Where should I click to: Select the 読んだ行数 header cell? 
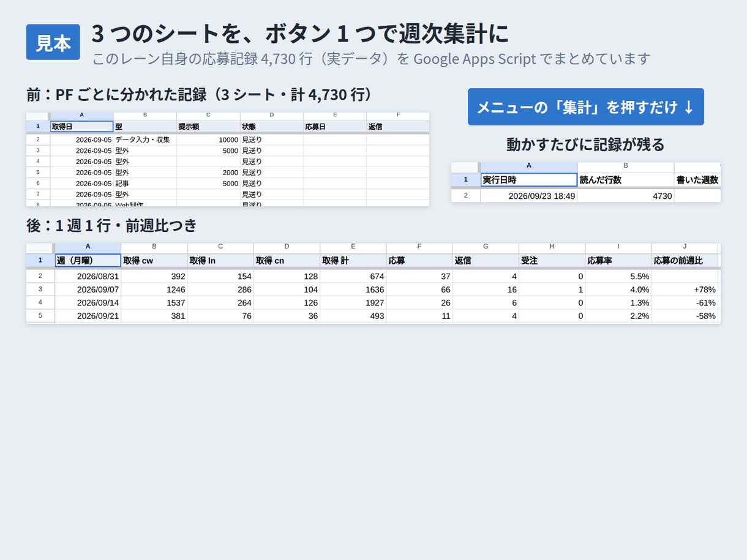tap(626, 180)
